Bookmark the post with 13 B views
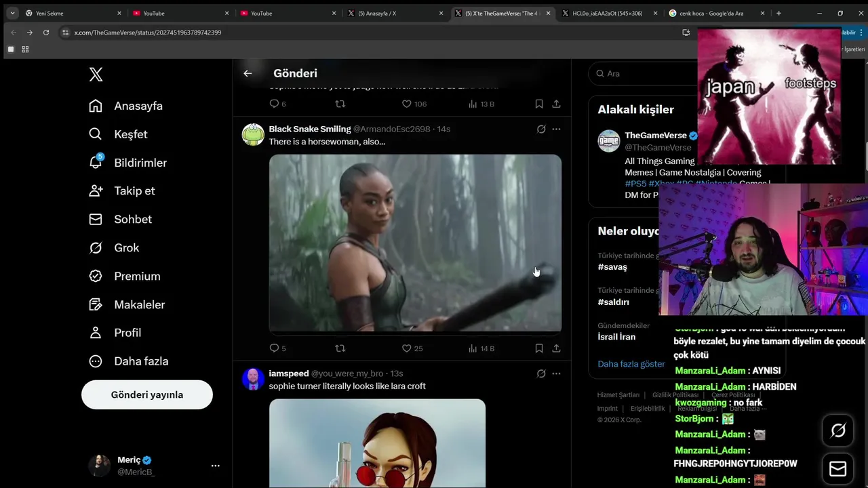 click(539, 104)
